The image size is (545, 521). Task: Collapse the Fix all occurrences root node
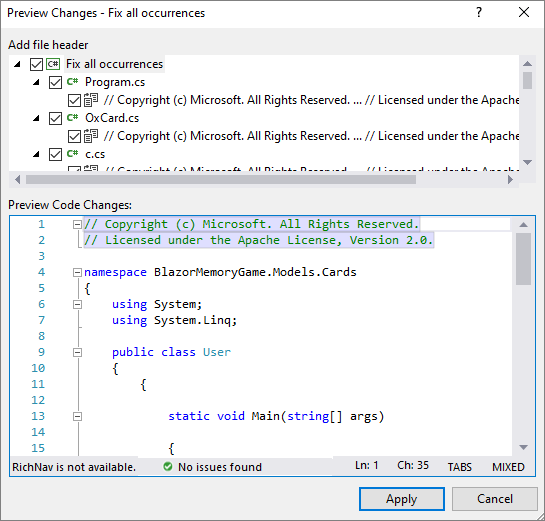17,64
